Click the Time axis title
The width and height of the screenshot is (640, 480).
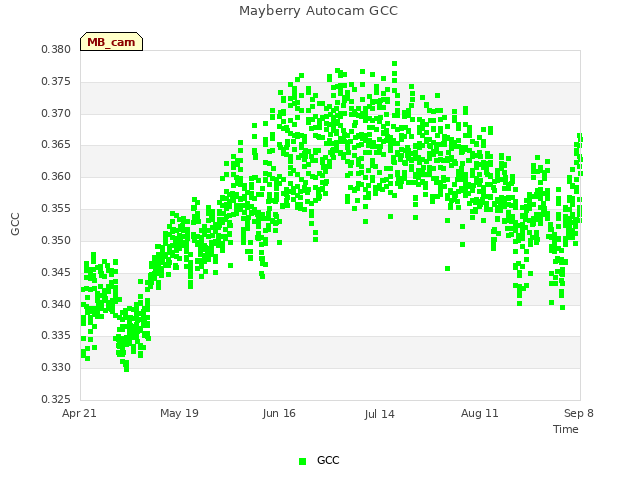coord(566,429)
